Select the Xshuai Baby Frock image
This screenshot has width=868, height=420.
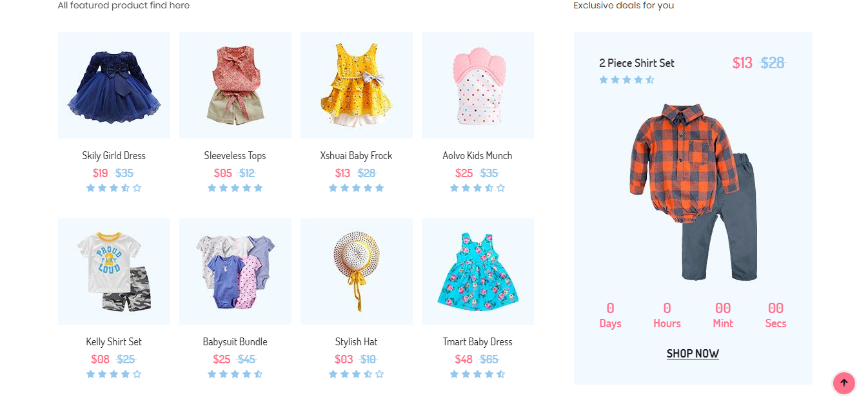click(x=357, y=86)
